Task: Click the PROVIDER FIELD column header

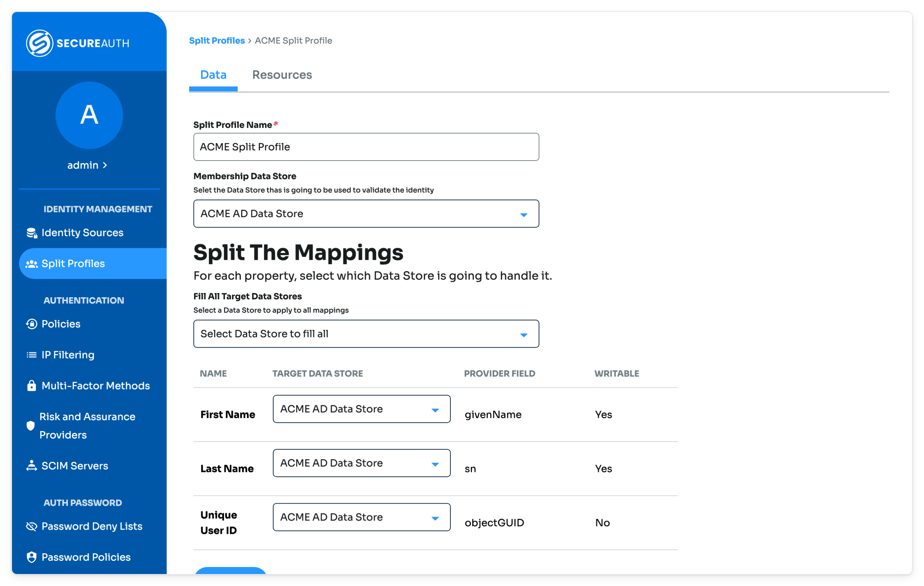Action: [500, 373]
